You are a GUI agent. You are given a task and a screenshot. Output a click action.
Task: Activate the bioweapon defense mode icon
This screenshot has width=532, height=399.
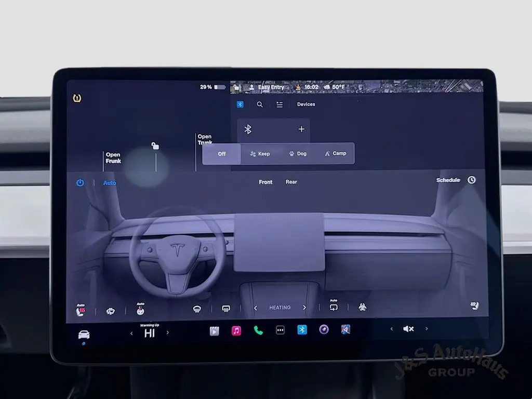[x=363, y=308]
